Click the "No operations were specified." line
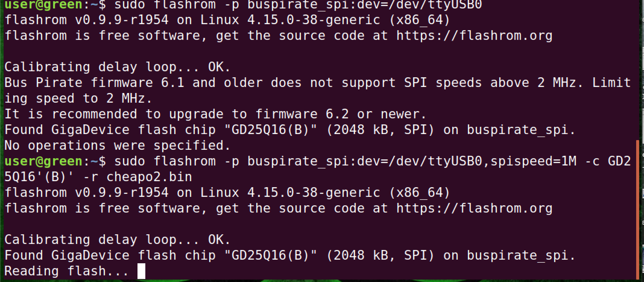 click(x=118, y=146)
